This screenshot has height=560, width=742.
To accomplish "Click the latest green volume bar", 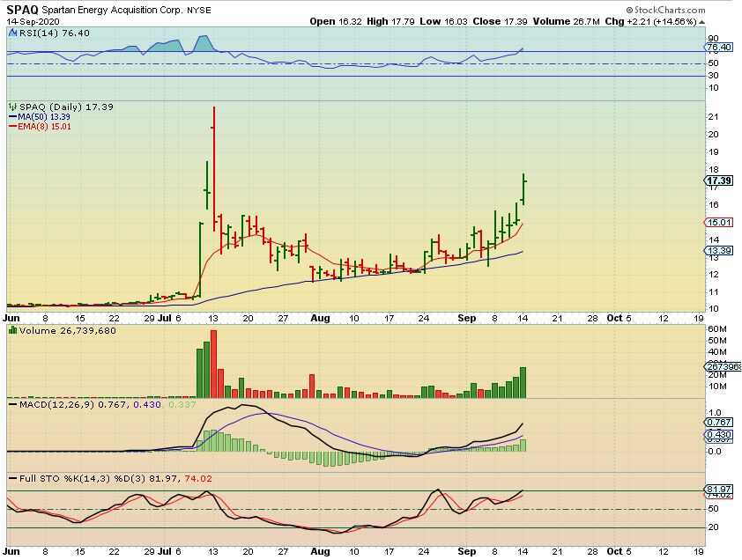I will coord(523,382).
